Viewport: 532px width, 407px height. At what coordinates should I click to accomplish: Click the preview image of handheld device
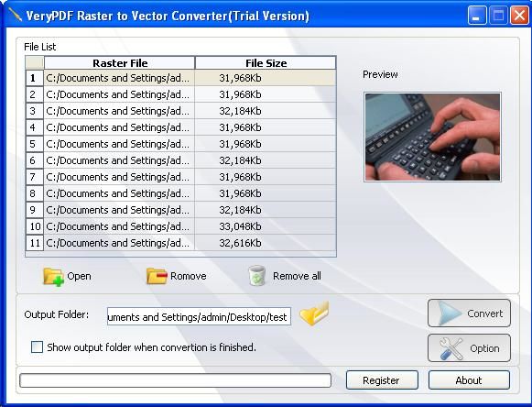click(x=432, y=137)
